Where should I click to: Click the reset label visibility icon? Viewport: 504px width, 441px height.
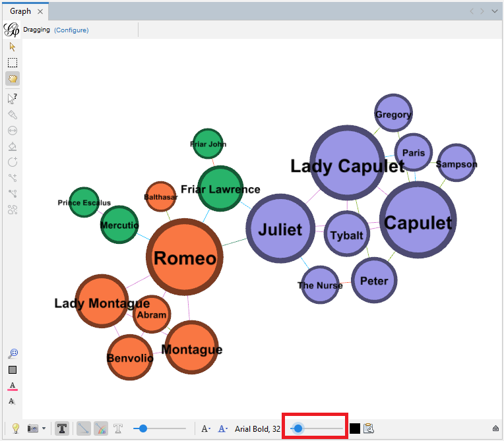[x=12, y=401]
